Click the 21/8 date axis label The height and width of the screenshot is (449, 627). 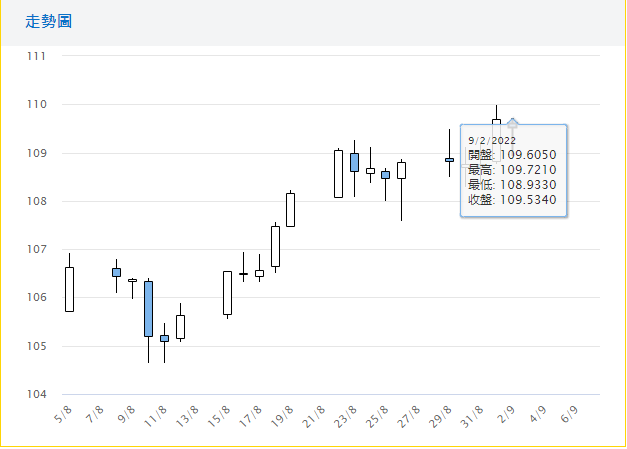click(318, 413)
